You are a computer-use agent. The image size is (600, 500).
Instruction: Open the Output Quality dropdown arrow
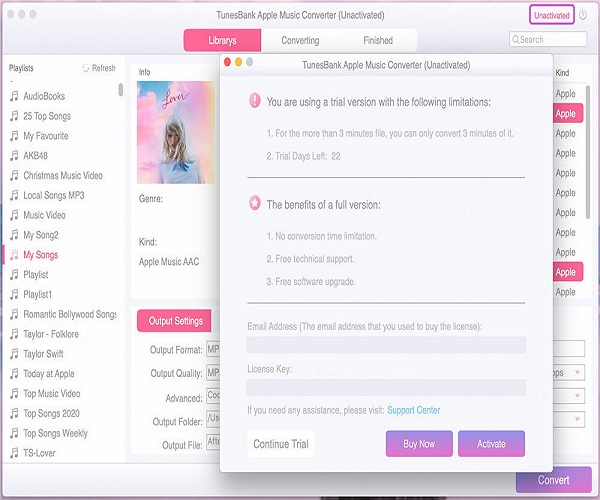click(x=577, y=372)
